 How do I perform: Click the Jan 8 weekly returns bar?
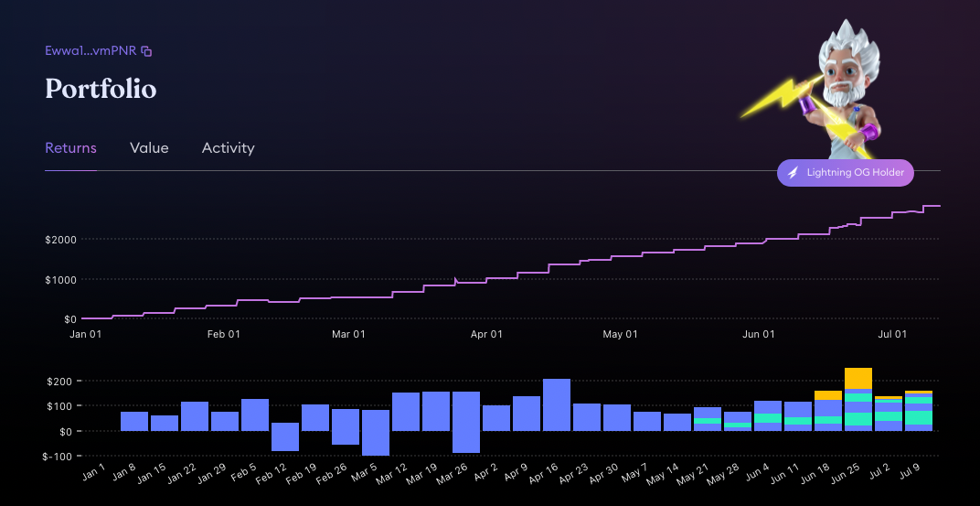coord(134,422)
